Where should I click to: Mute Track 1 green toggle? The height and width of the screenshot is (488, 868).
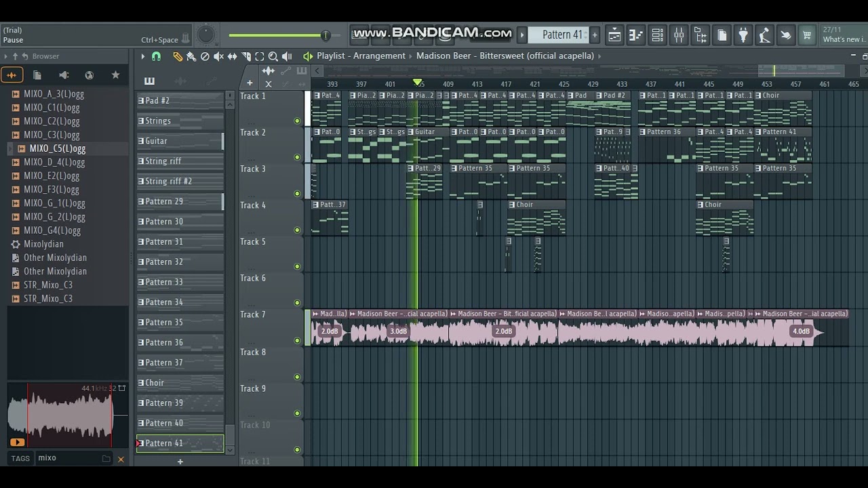[x=297, y=121]
